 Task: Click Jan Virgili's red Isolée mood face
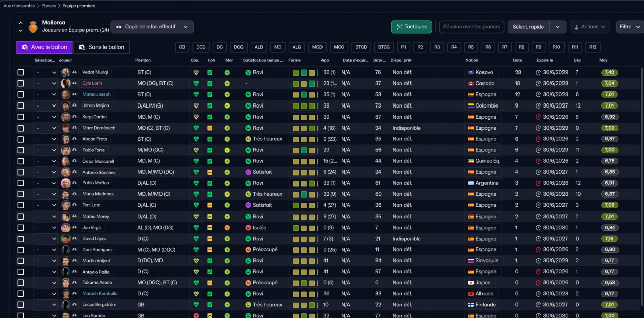coord(248,228)
